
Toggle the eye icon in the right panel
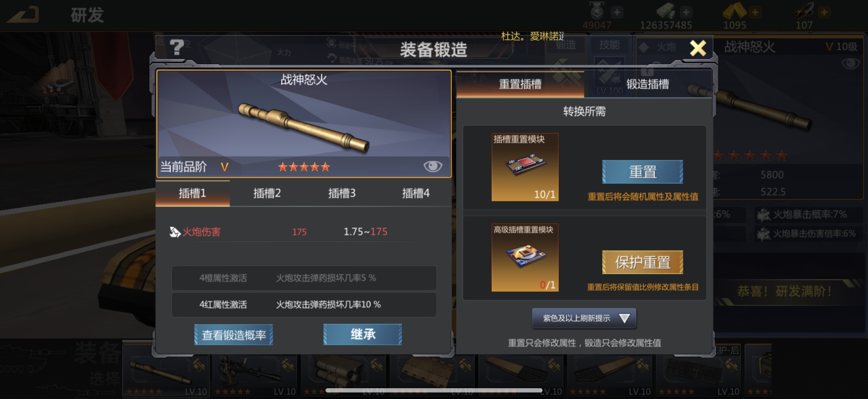click(x=850, y=63)
